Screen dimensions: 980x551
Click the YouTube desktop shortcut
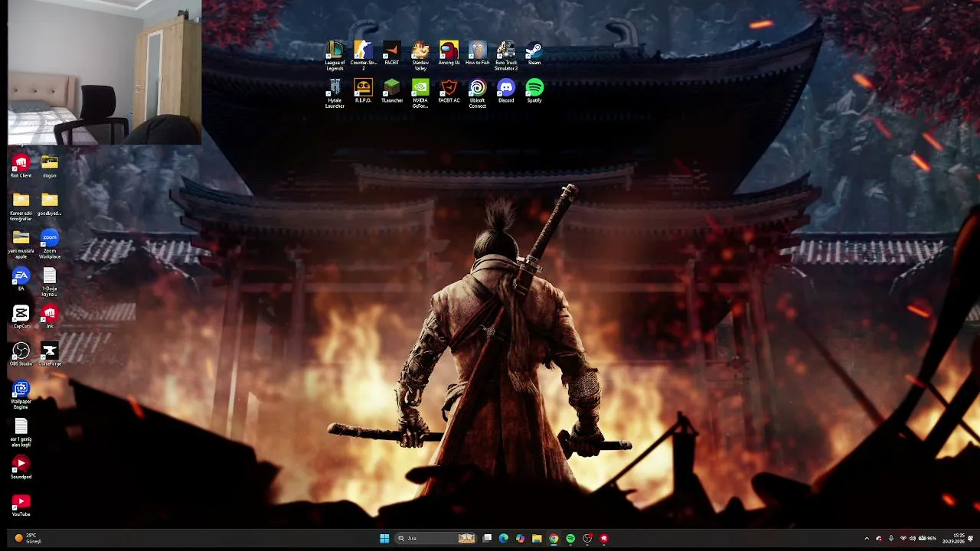click(21, 504)
